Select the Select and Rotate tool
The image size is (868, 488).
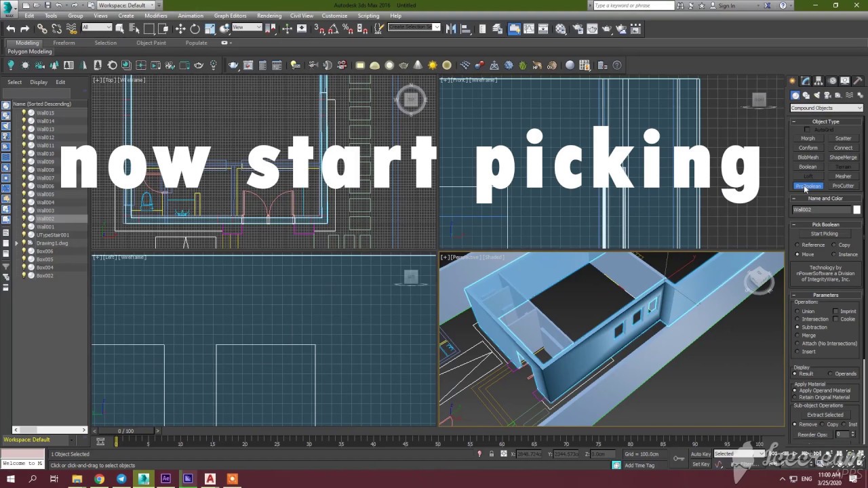[x=195, y=28]
